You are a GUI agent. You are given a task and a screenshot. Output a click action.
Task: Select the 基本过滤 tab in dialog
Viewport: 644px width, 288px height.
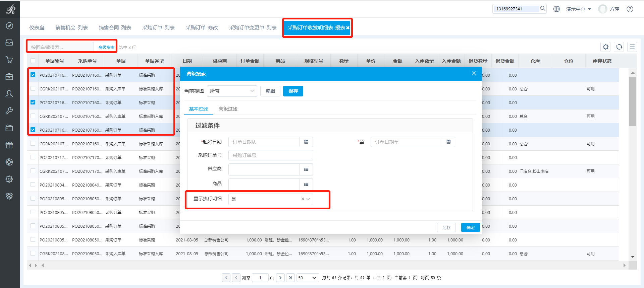pos(199,109)
